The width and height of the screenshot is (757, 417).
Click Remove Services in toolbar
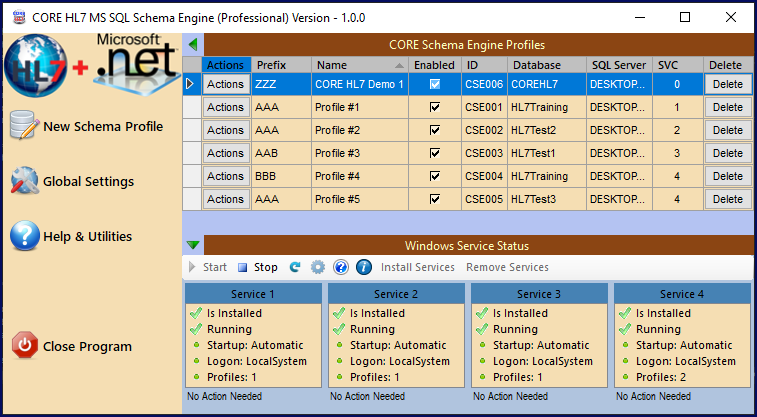(507, 267)
